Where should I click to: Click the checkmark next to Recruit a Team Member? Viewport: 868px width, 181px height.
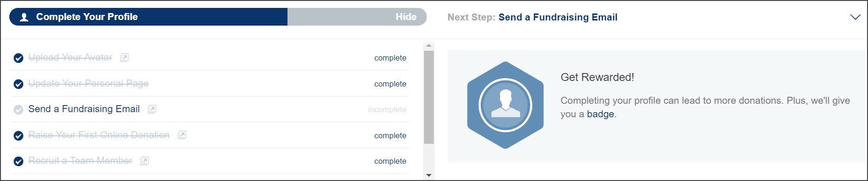[x=19, y=161]
